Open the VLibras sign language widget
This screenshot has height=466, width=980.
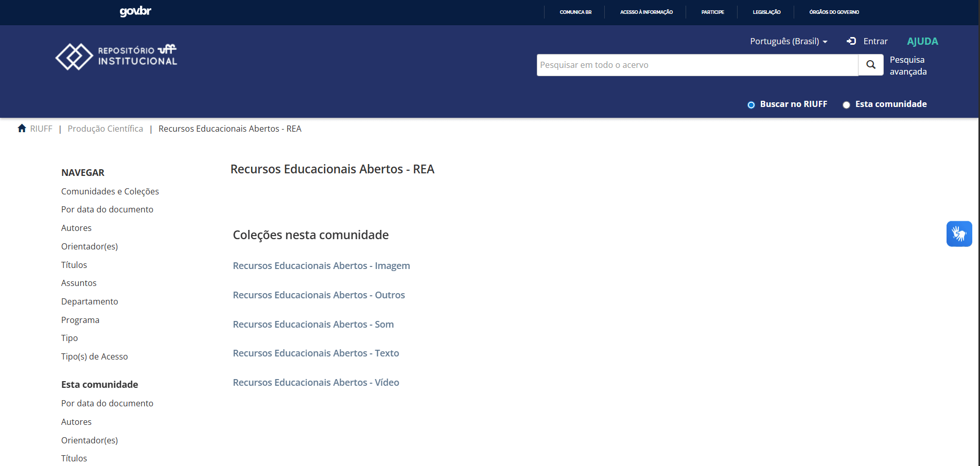tap(959, 234)
